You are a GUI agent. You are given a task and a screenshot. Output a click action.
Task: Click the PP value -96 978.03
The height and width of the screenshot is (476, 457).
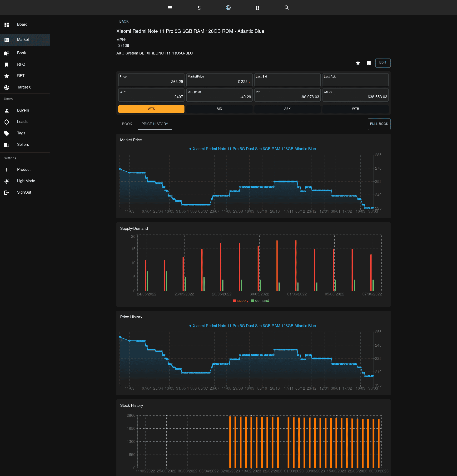click(x=309, y=97)
